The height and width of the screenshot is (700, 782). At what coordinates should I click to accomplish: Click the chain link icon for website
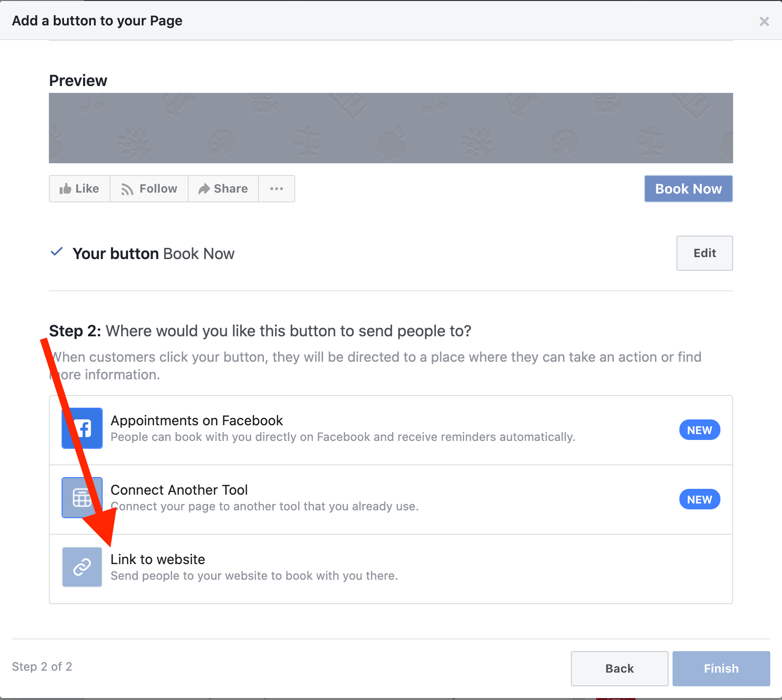click(x=82, y=567)
